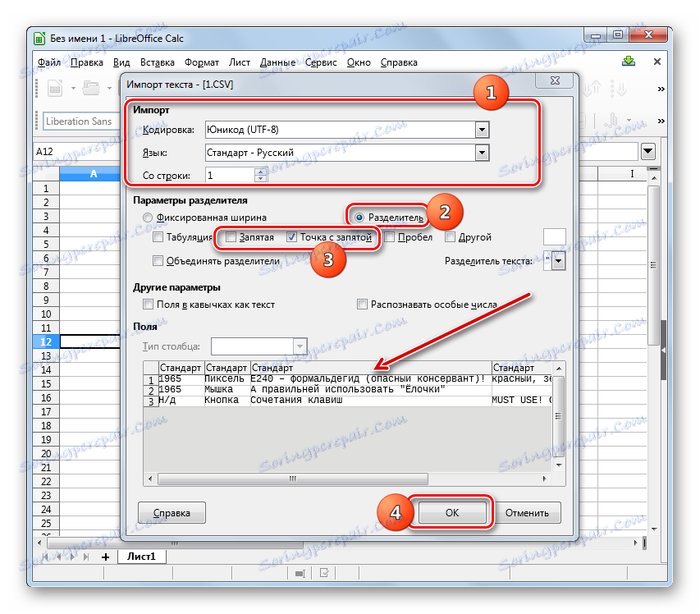Enable the Запятая checkbox
Image resolution: width=700 pixels, height=614 pixels.
click(x=231, y=237)
